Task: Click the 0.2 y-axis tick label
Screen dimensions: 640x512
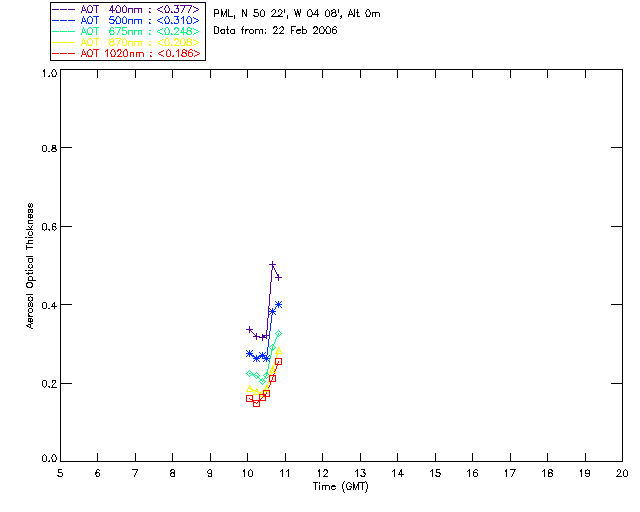Action: point(49,384)
